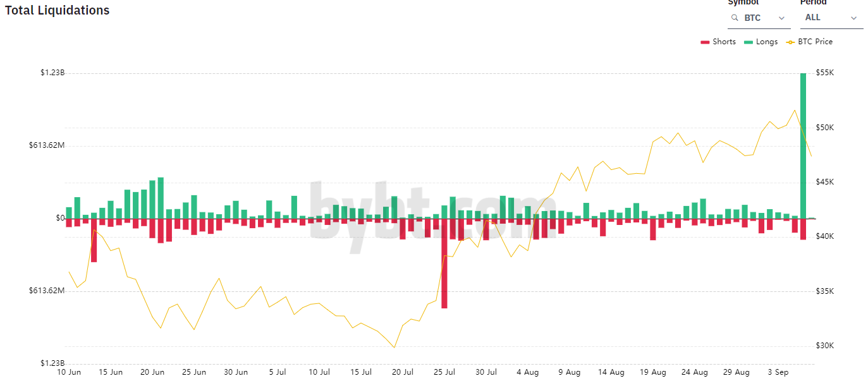
Task: Expand the Period dropdown chevron
Action: coord(853,18)
